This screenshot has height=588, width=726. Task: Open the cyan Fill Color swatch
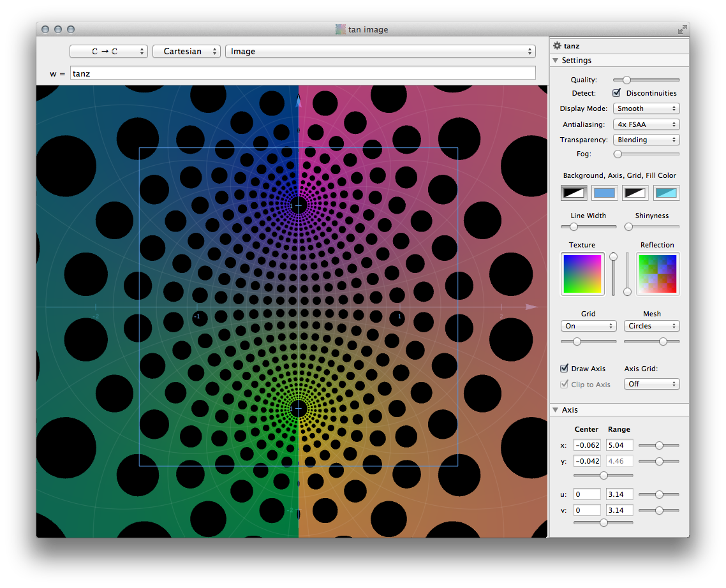[667, 193]
